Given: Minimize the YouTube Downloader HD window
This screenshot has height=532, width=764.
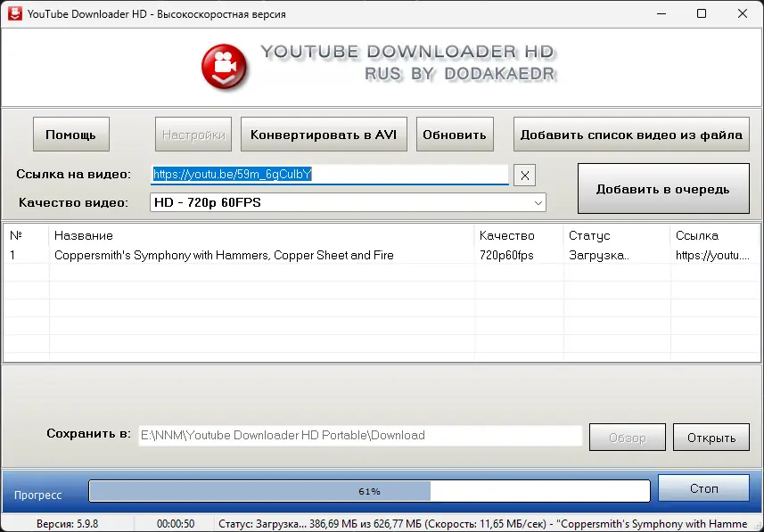Looking at the screenshot, I should [x=661, y=13].
